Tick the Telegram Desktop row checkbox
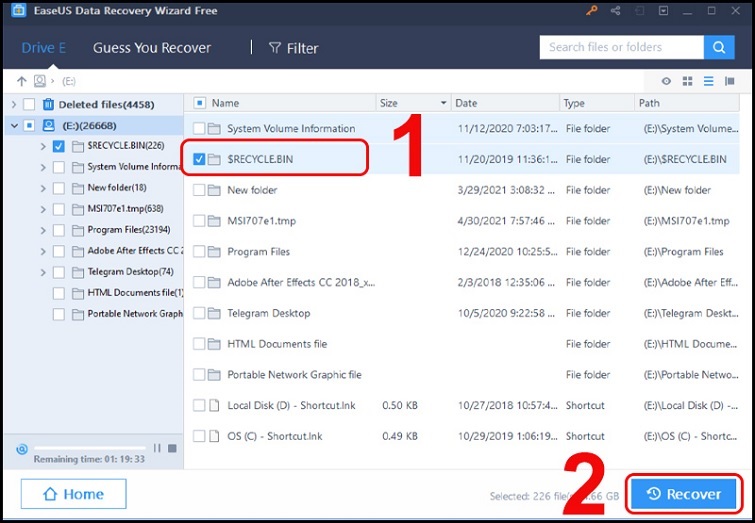The image size is (755, 523). (x=200, y=313)
